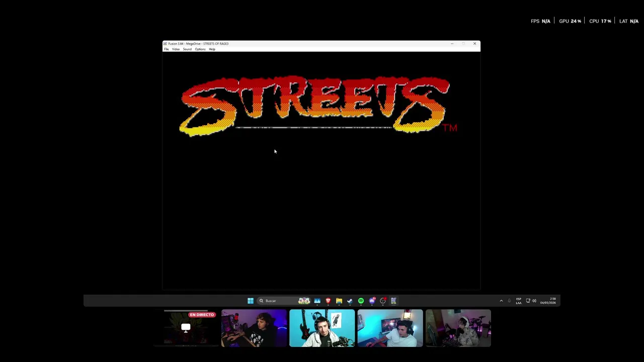Open the volume tray icon
Screen dimensions: 644x362
pyautogui.click(x=534, y=301)
